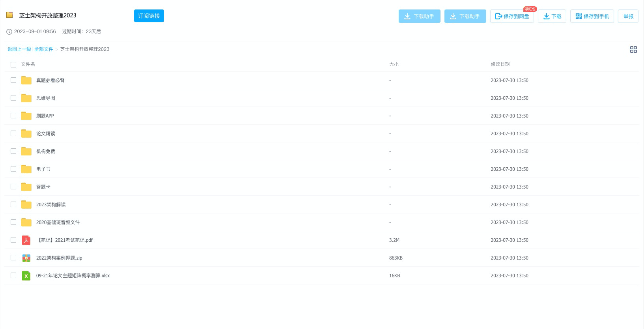Click the PDF icon of 2021考试笔记.pdf
The image size is (644, 329).
pos(26,240)
